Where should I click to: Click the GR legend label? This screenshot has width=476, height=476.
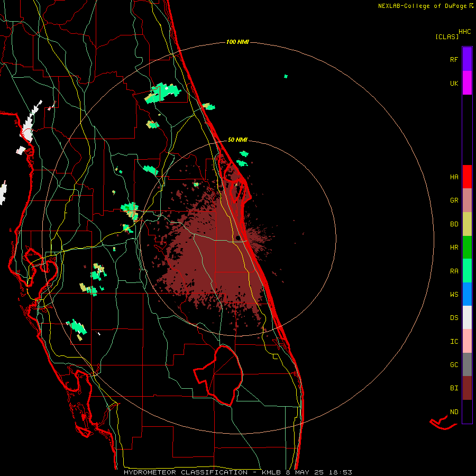[454, 200]
